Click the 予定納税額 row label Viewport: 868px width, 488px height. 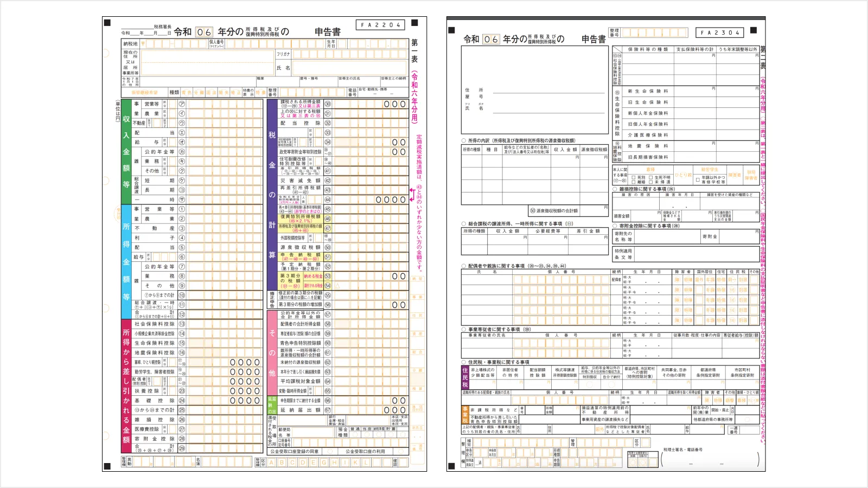pos(301,266)
